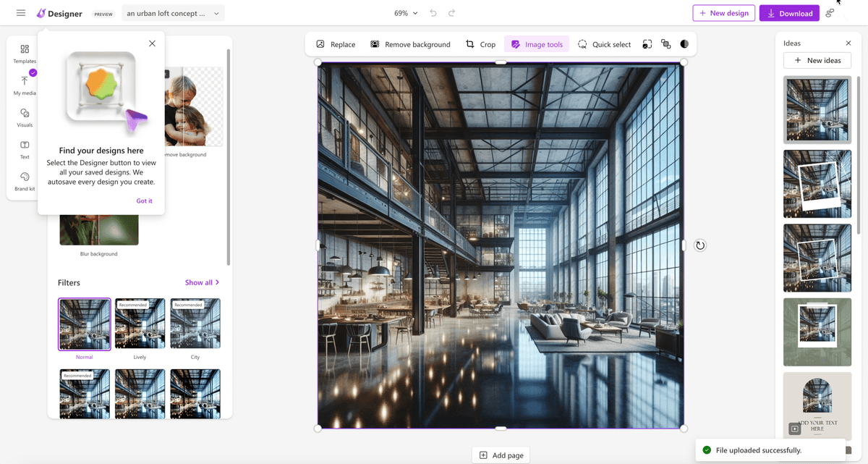The width and height of the screenshot is (868, 464).
Task: Click the Download button
Action: pyautogui.click(x=789, y=13)
